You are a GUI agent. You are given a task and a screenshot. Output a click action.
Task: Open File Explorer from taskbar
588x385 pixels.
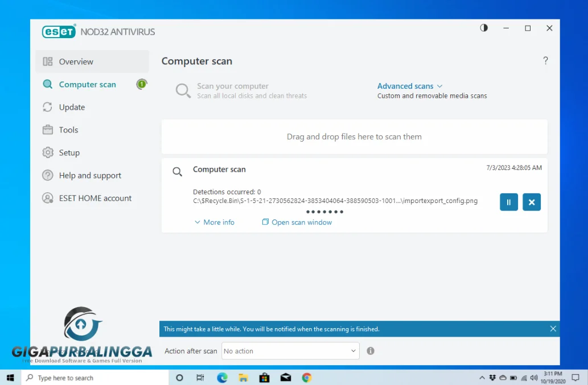coord(244,378)
